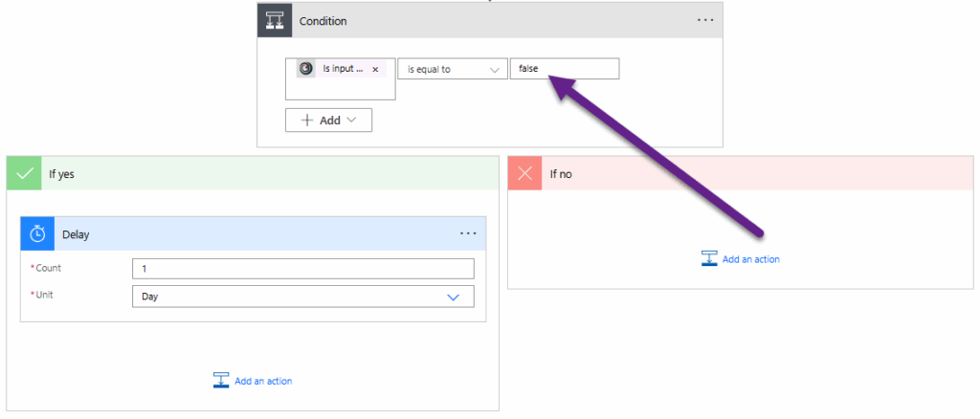
Task: Open the Delay action ellipsis menu
Action: (x=468, y=233)
